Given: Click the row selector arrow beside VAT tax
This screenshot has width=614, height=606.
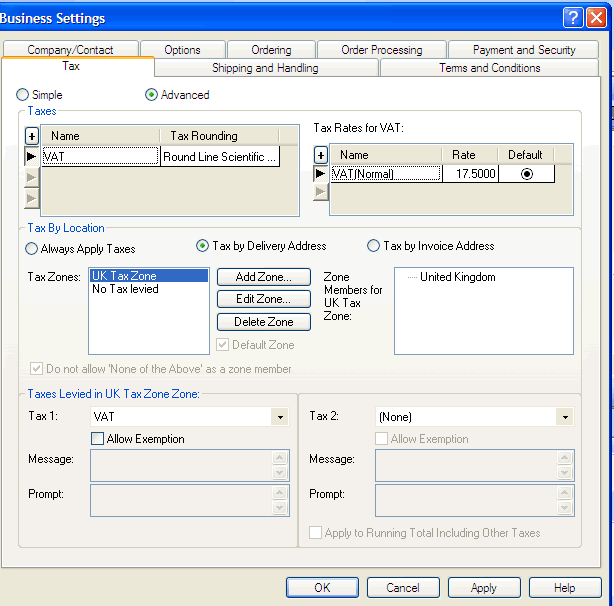Looking at the screenshot, I should coord(32,156).
